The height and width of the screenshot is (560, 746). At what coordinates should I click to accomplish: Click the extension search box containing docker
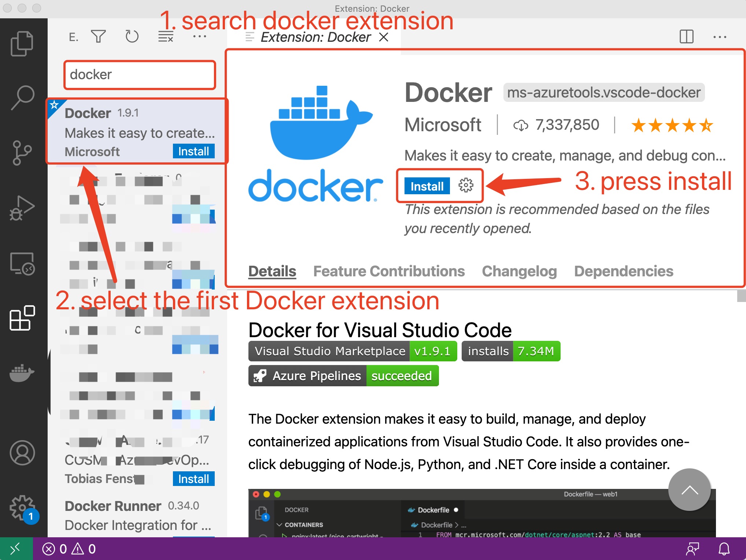click(140, 75)
